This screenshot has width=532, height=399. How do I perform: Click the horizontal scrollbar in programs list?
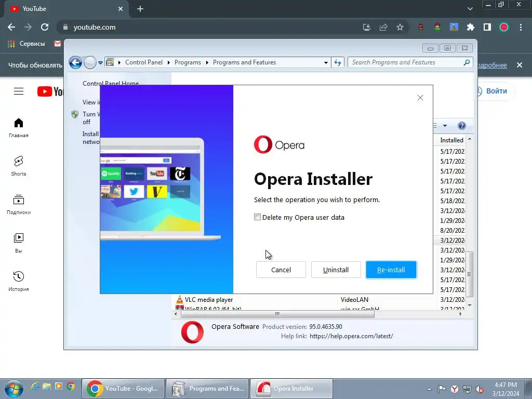point(277,314)
